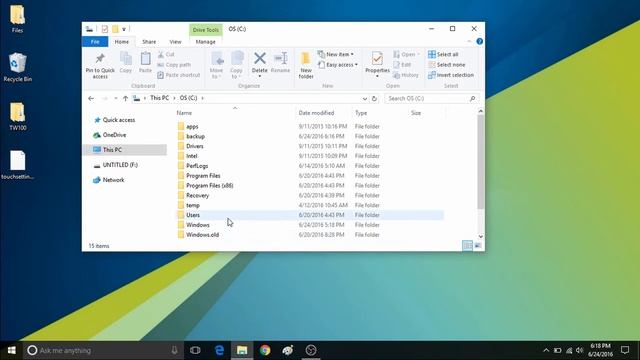Screen dimensions: 640x360
Task: Customize Quick Access Toolbar dropdown arrow
Action: [x=124, y=29]
